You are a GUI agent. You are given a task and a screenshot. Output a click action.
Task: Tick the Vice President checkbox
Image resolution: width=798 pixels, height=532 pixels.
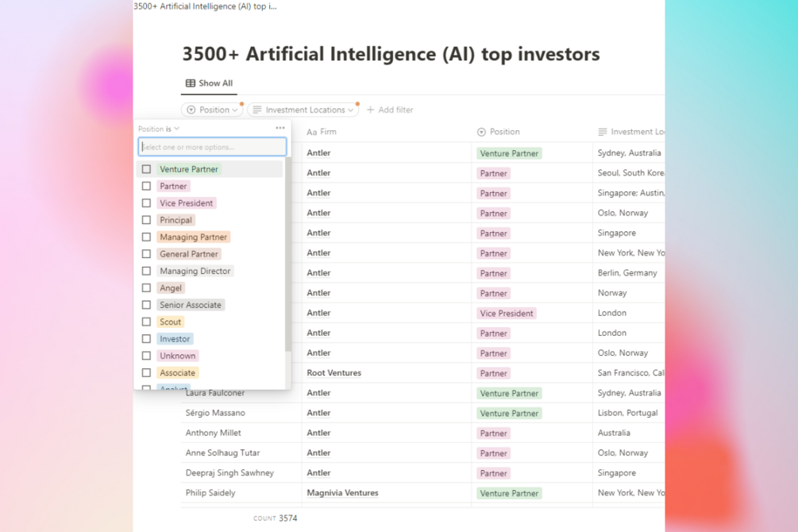point(146,203)
